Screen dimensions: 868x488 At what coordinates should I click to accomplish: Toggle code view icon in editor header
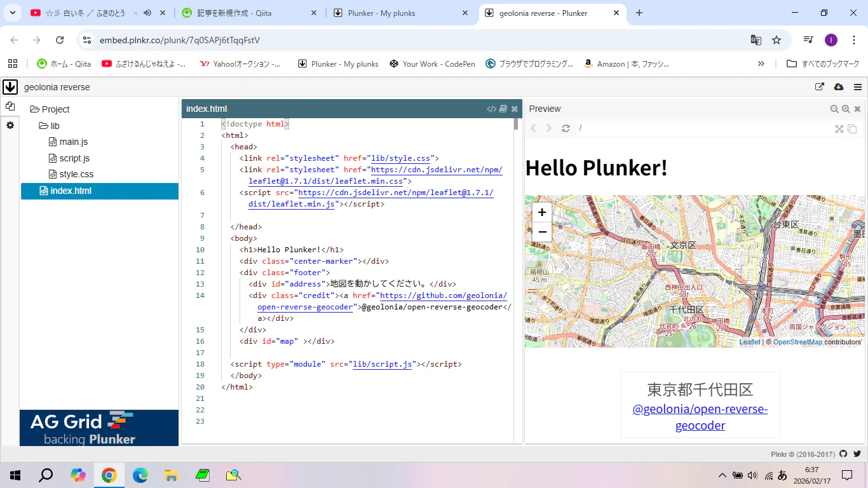click(491, 109)
